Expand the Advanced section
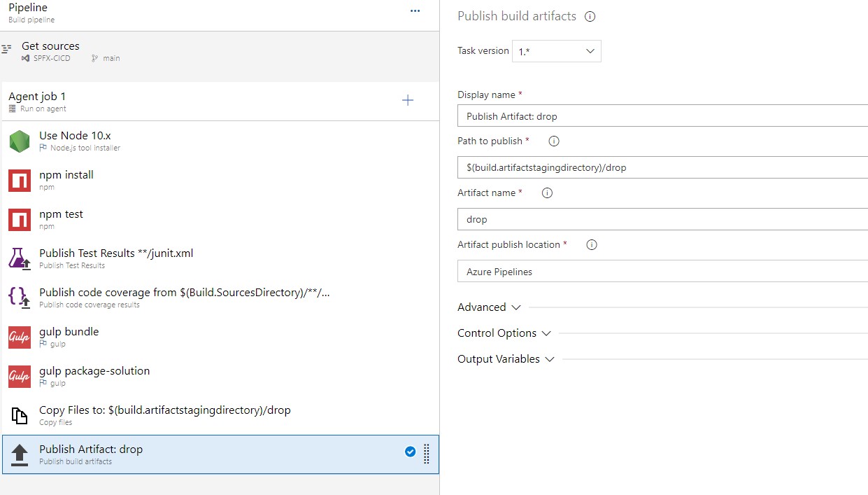This screenshot has height=495, width=868. 490,307
